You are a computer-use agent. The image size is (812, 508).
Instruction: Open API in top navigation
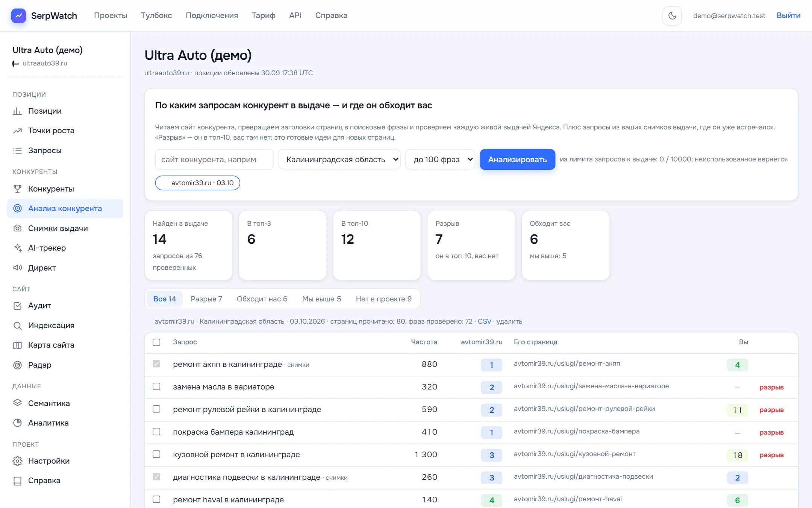pos(295,15)
